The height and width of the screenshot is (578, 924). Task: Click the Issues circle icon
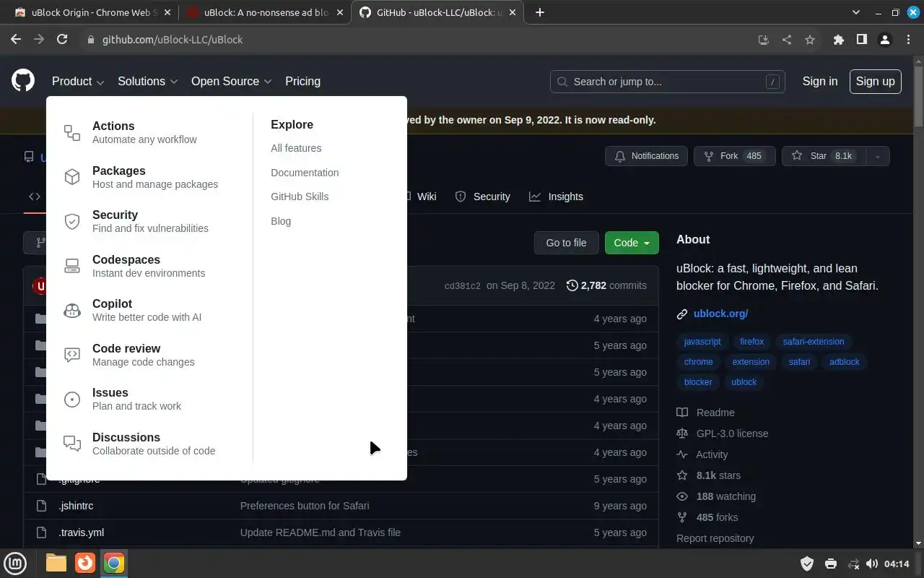click(72, 399)
